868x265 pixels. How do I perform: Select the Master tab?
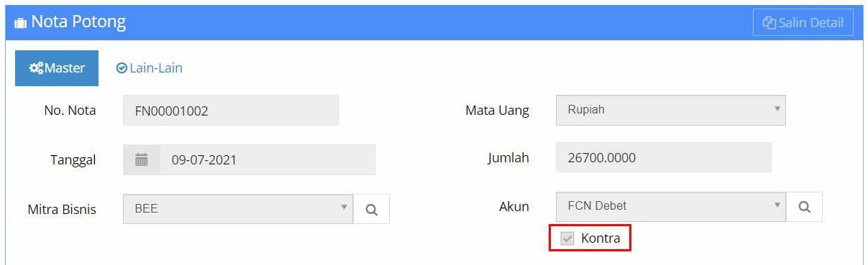click(x=57, y=68)
